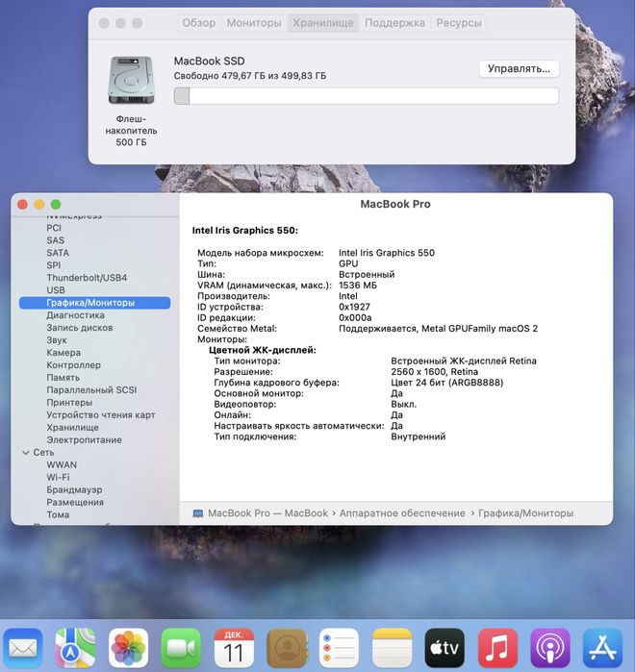Image resolution: width=635 pixels, height=672 pixels.
Task: Open the Notes app in the Dock
Action: 392,648
